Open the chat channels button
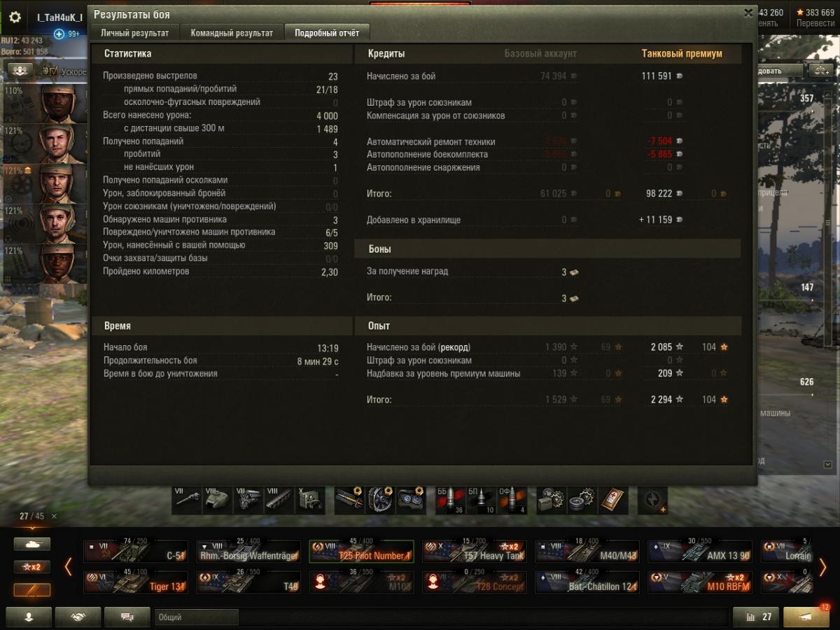 point(127,617)
